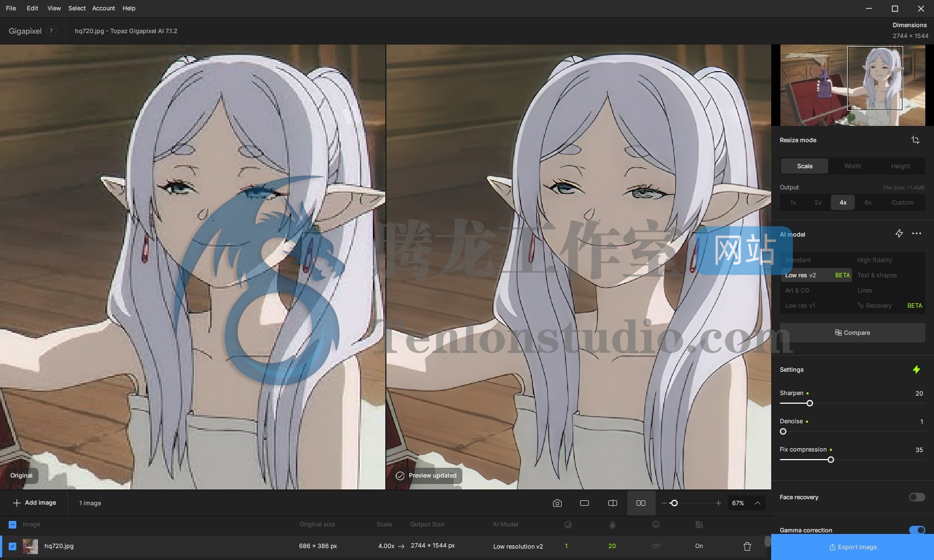Screen dimensions: 934x560
Task: Toggle the select-all images checkbox
Action: click(12, 525)
